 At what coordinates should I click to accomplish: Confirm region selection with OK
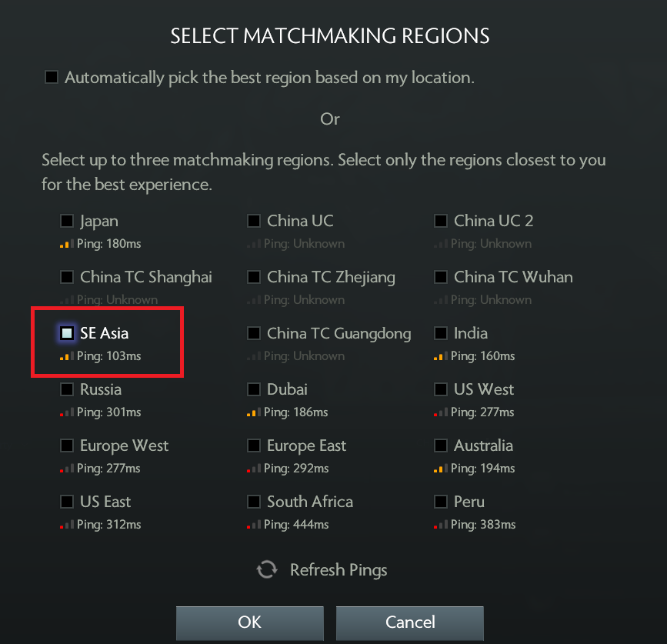click(x=250, y=622)
